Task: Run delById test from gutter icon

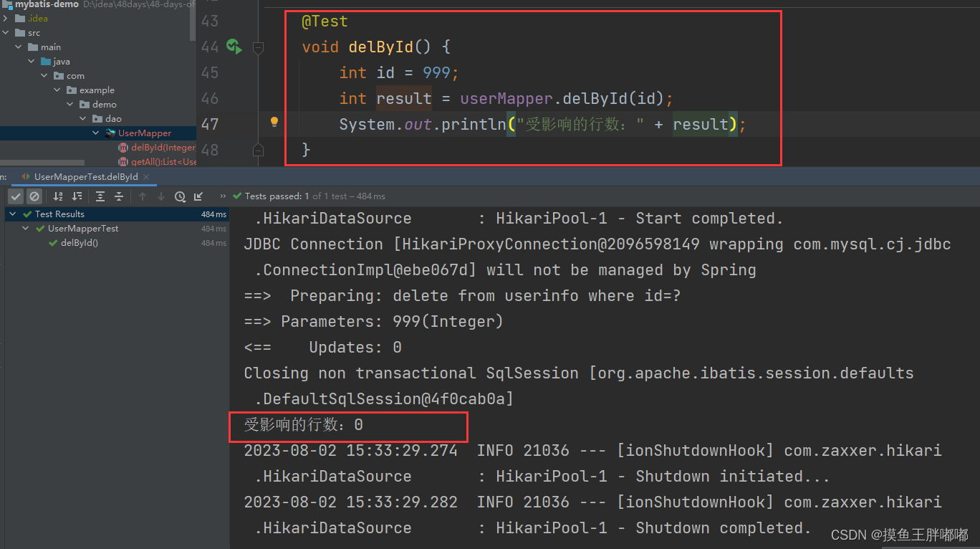Action: point(234,47)
